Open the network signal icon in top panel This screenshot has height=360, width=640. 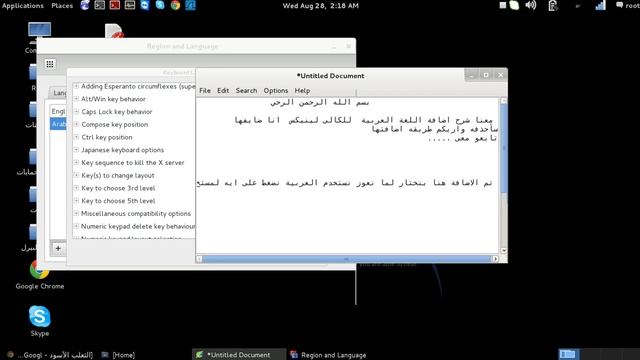(x=600, y=5)
